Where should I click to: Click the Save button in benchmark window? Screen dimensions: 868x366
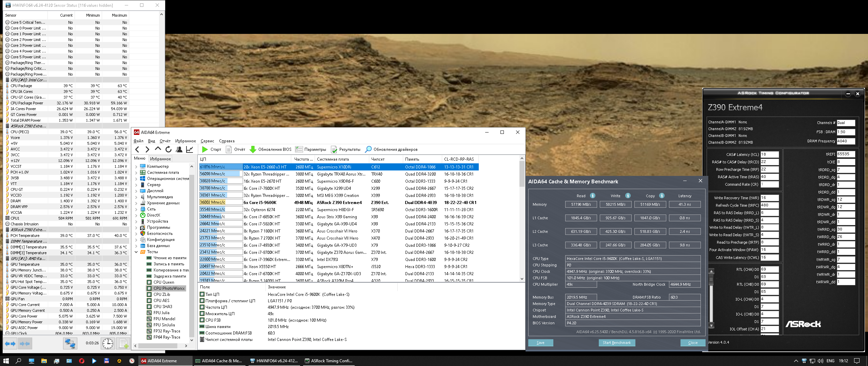click(540, 343)
